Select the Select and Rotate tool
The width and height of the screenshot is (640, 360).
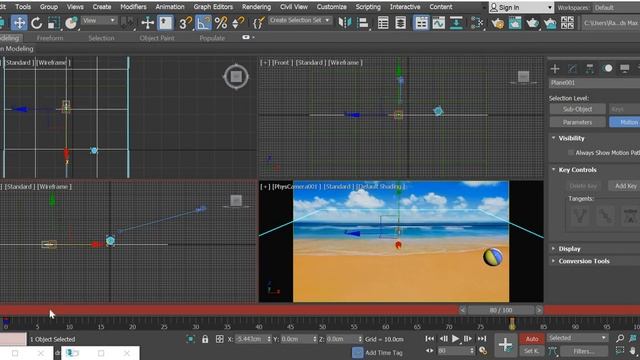point(37,23)
